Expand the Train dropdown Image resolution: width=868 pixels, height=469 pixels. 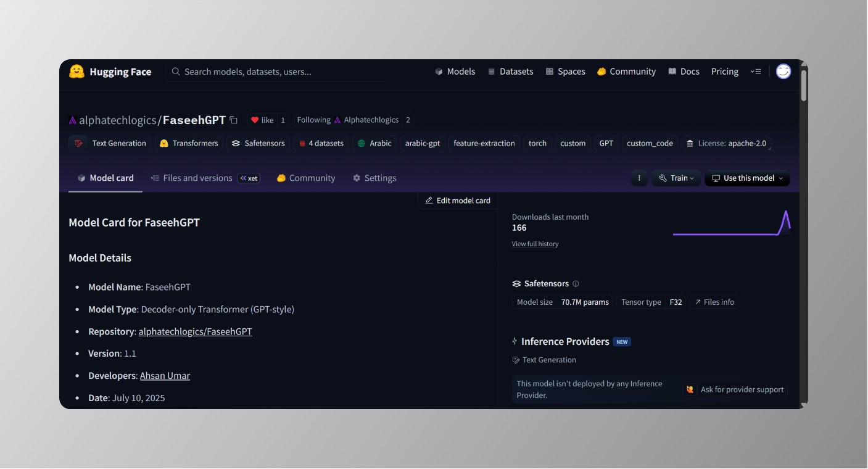click(676, 178)
